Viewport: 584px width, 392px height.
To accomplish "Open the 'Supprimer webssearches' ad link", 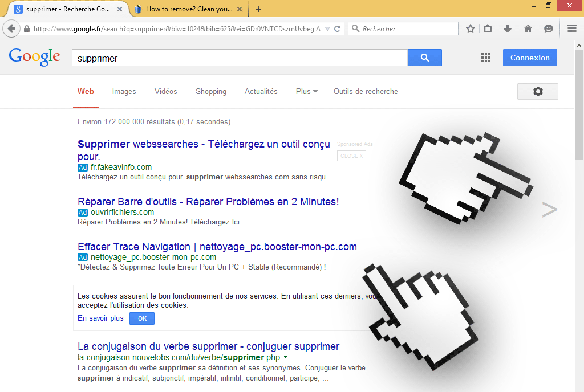I will (x=204, y=150).
